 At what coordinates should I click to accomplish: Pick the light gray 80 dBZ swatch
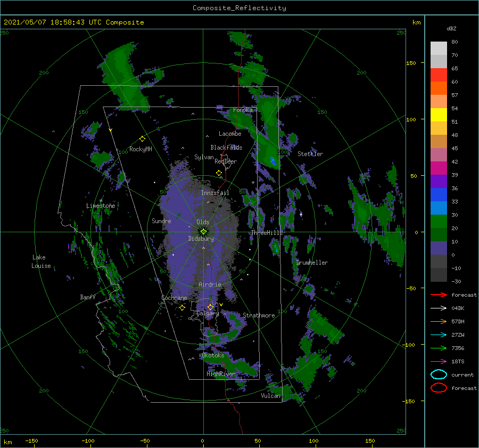439,48
